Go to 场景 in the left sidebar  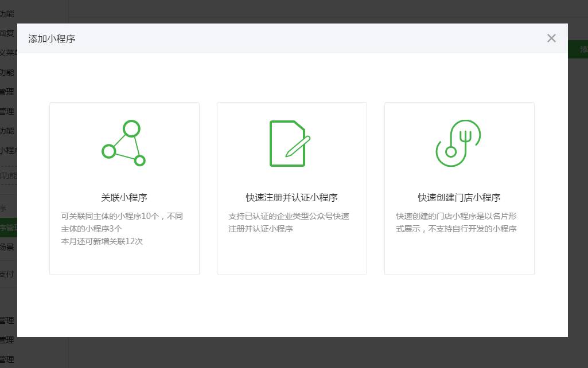[x=7, y=247]
